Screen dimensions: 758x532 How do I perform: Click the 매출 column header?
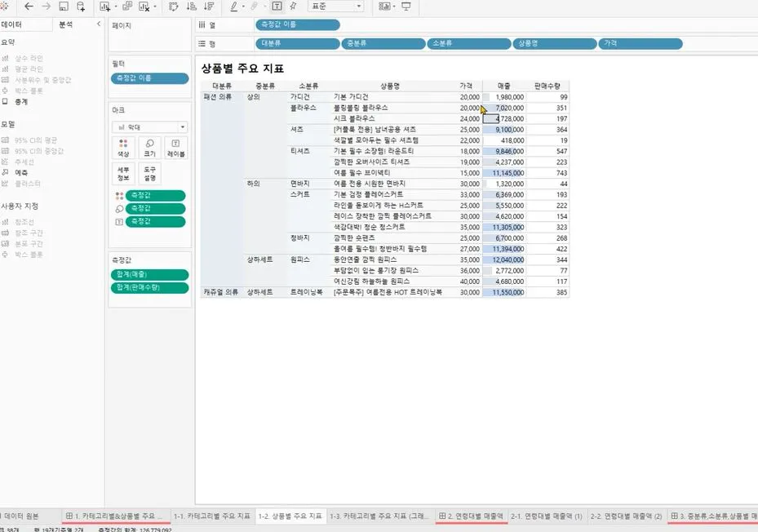[x=503, y=86]
